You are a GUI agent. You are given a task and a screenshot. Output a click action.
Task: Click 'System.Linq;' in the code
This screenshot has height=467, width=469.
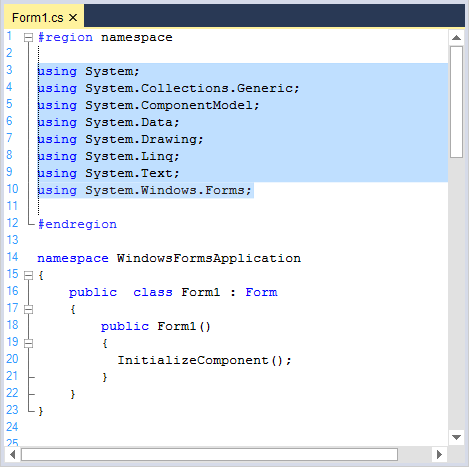pyautogui.click(x=132, y=156)
